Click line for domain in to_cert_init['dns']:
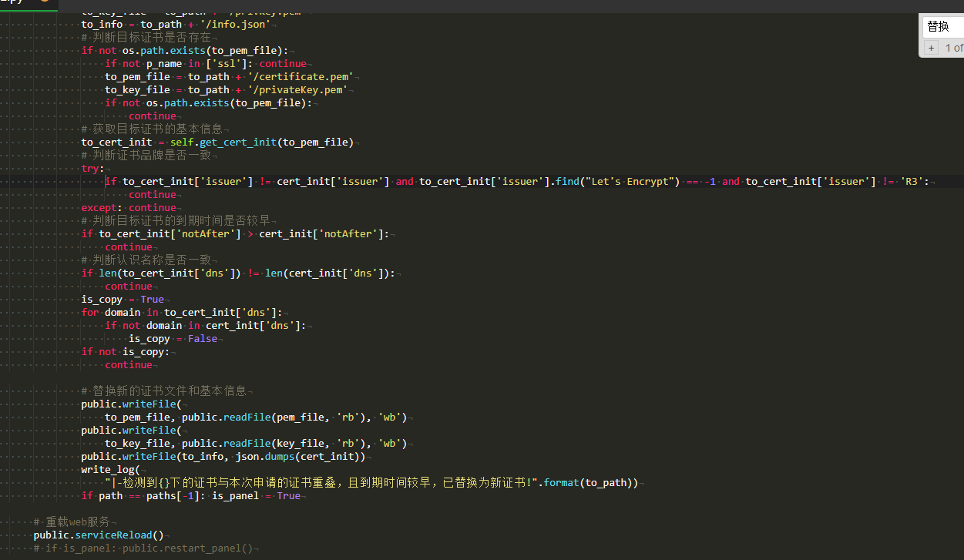The image size is (964, 560). click(x=182, y=313)
